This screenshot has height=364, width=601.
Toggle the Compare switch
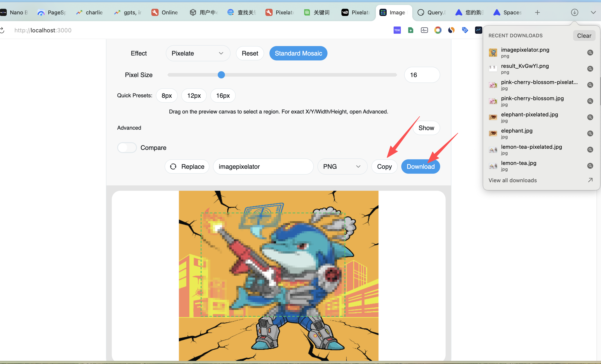point(127,148)
